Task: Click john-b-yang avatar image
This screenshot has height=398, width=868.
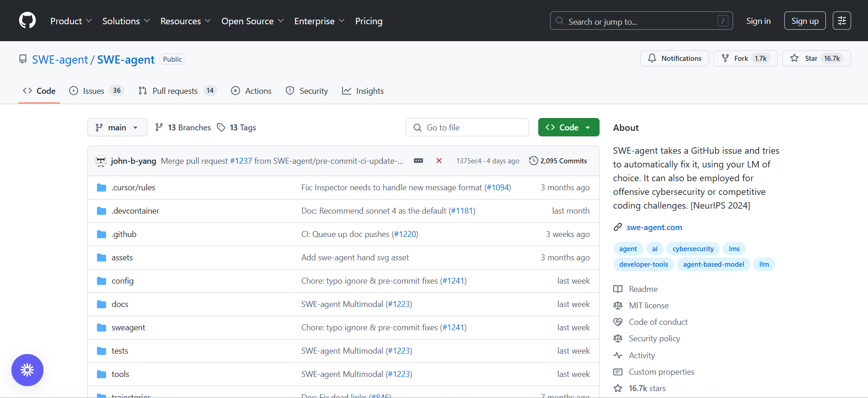Action: coord(101,161)
